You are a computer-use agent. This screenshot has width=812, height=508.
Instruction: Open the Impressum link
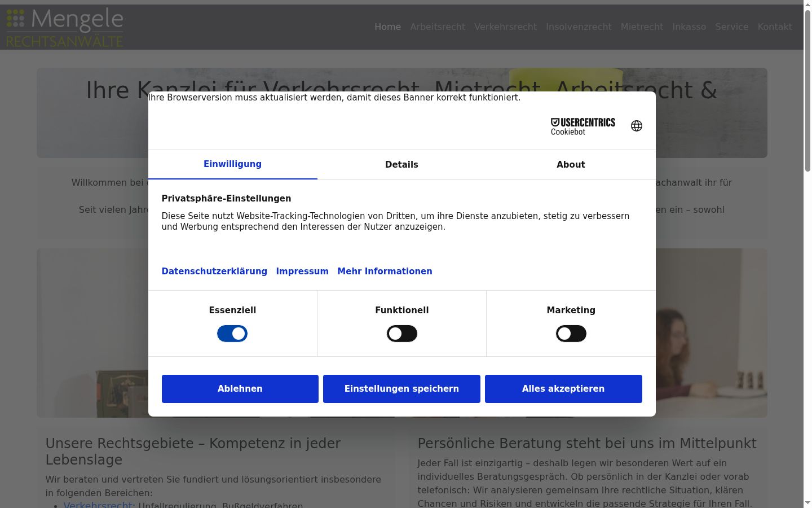pyautogui.click(x=302, y=271)
